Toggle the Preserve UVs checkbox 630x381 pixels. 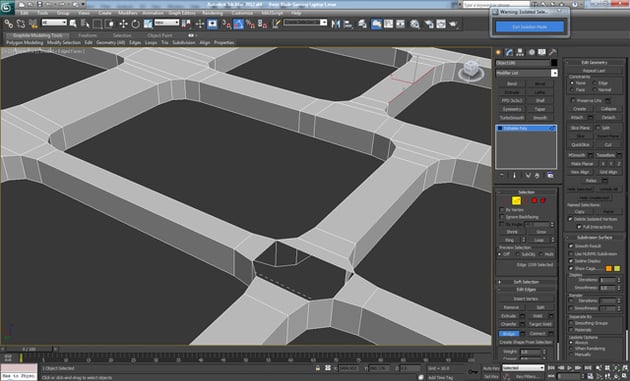pyautogui.click(x=572, y=100)
